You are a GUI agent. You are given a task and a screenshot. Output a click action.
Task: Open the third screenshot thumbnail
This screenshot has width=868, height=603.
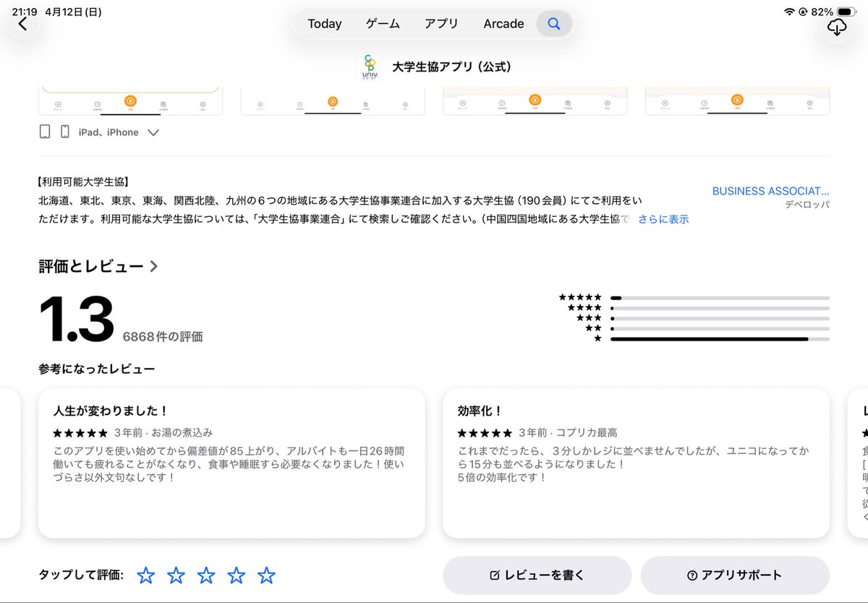[535, 101]
